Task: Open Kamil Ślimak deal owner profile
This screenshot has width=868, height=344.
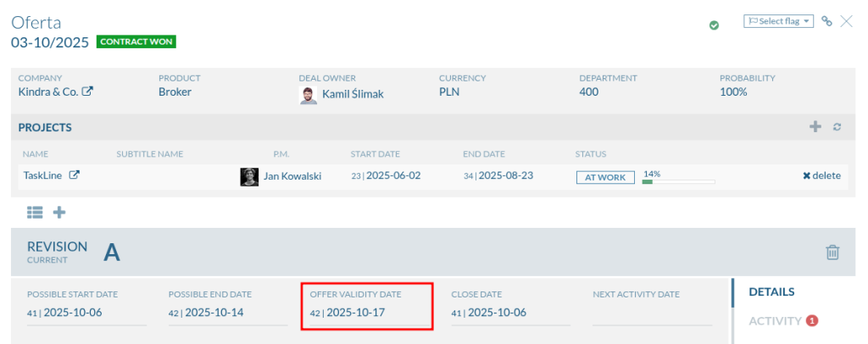Action: pos(353,94)
